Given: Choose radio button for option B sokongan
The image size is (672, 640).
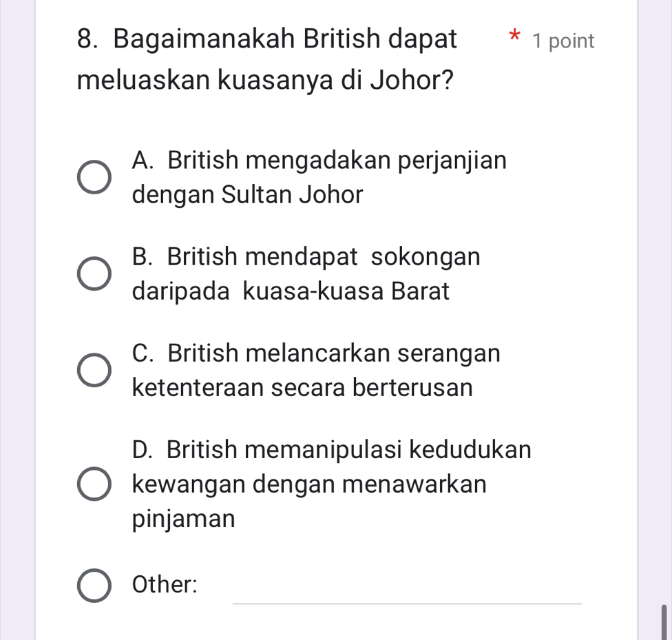Looking at the screenshot, I should coord(94,274).
